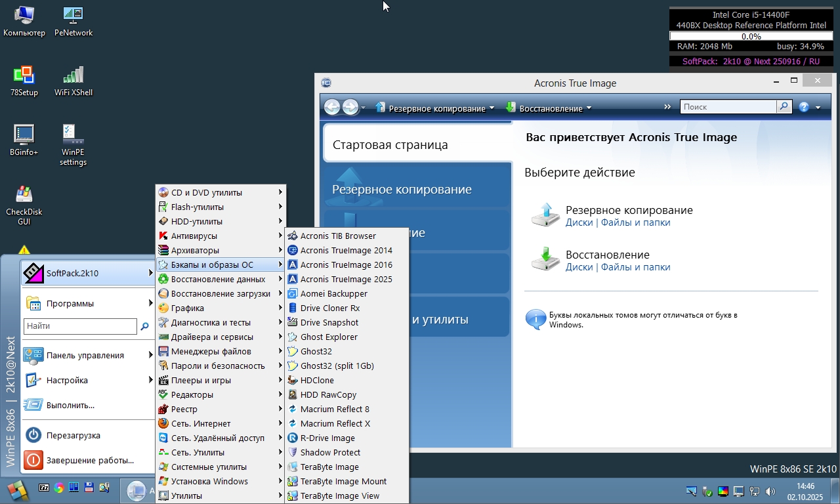840x504 pixels.
Task: Click the volume speaker tray icon
Action: tap(770, 491)
